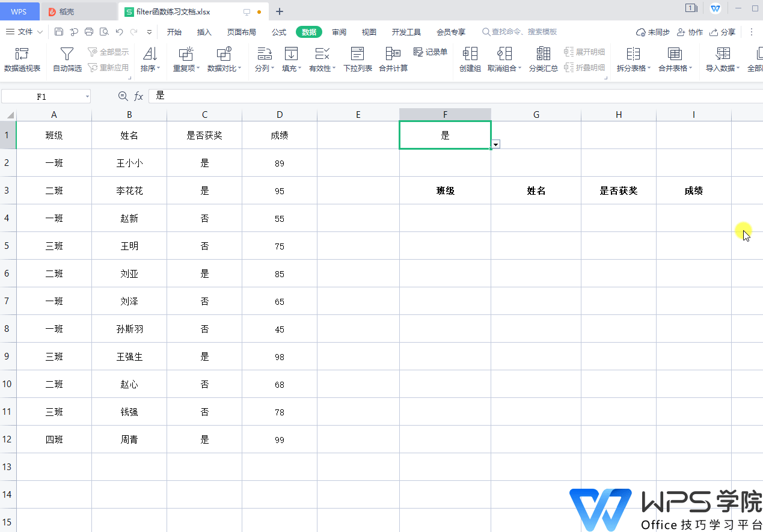Click the 查找命令 search box
The image size is (763, 532).
coord(519,32)
